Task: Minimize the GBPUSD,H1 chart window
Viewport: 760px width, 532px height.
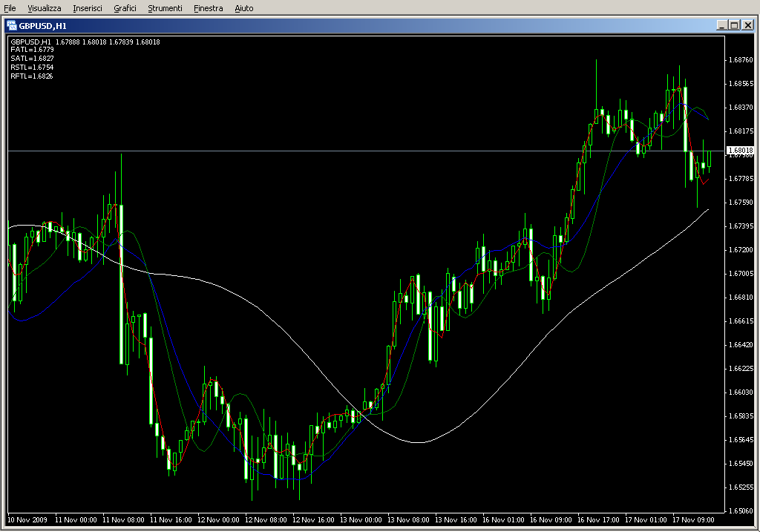Action: (722, 25)
